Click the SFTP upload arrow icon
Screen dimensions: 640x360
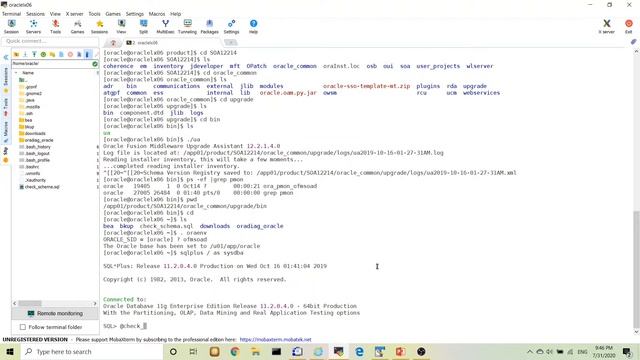(34, 54)
